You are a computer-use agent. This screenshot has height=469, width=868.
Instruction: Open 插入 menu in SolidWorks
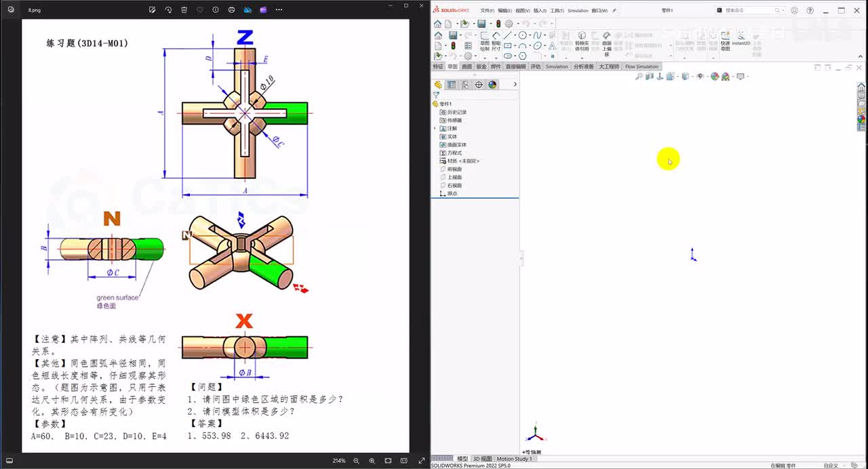click(540, 11)
